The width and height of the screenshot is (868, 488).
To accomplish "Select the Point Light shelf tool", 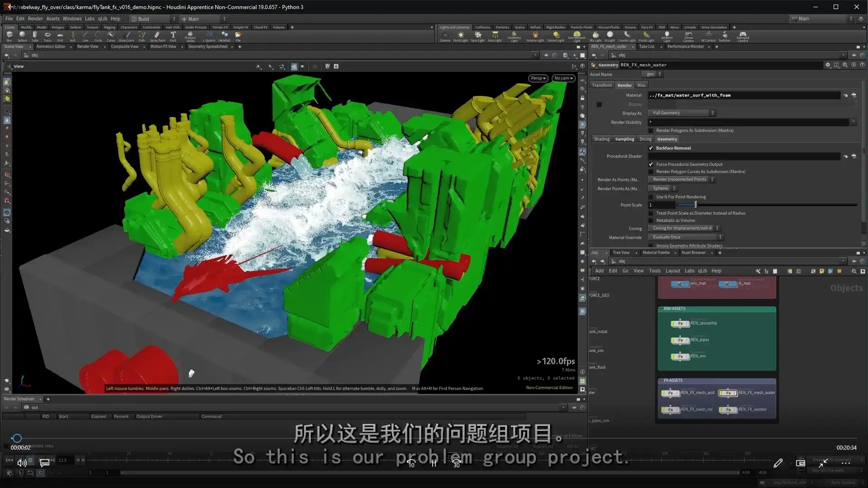I will [x=461, y=36].
